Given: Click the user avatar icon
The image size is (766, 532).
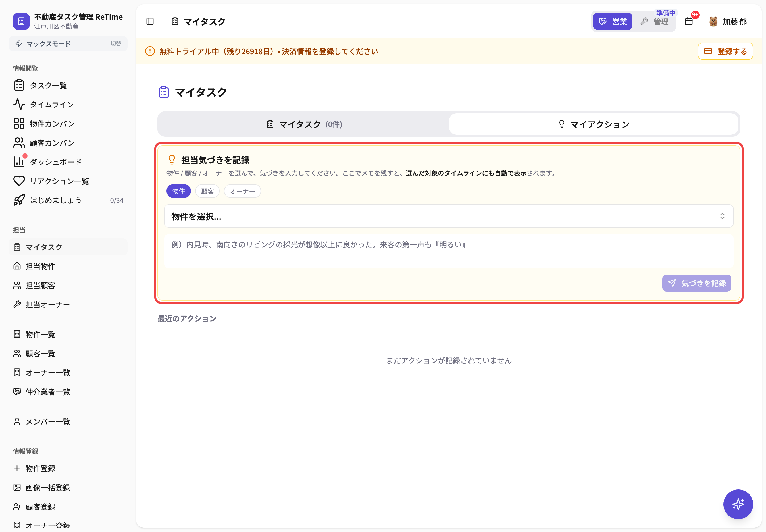Looking at the screenshot, I should click(713, 21).
